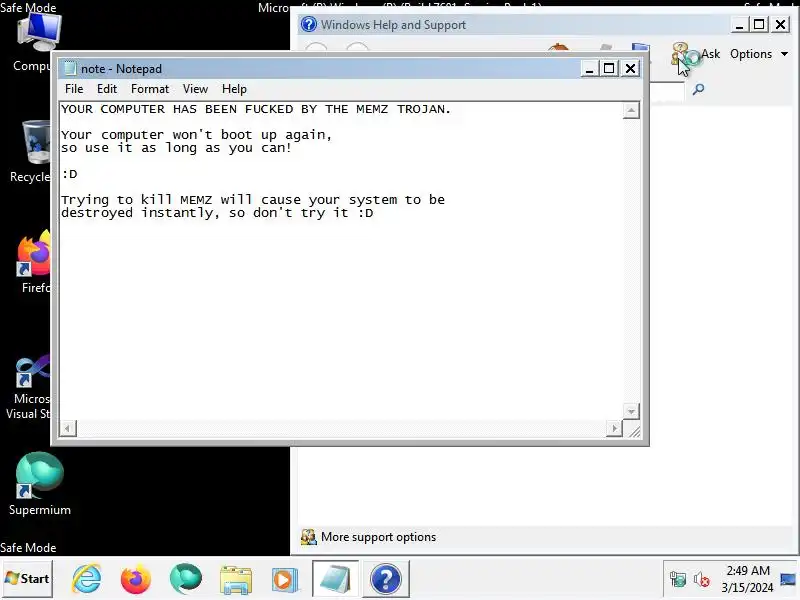Minimize the note - Notepad window

tap(589, 68)
